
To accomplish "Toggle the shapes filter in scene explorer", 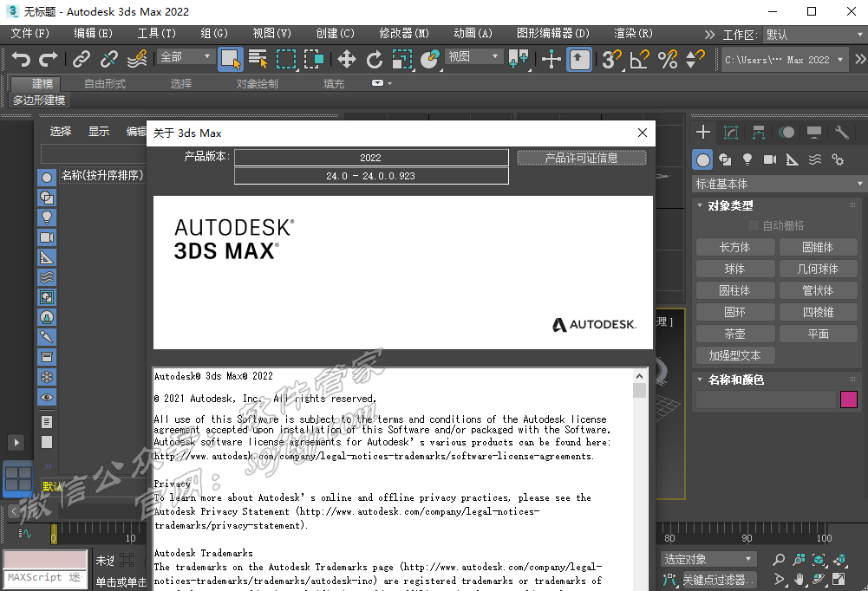I will (47, 198).
